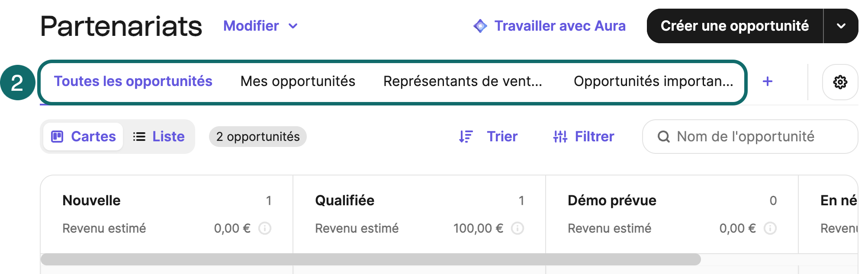The width and height of the screenshot is (868, 274).
Task: Click the info icon in Nouvelle column
Action: [x=265, y=228]
